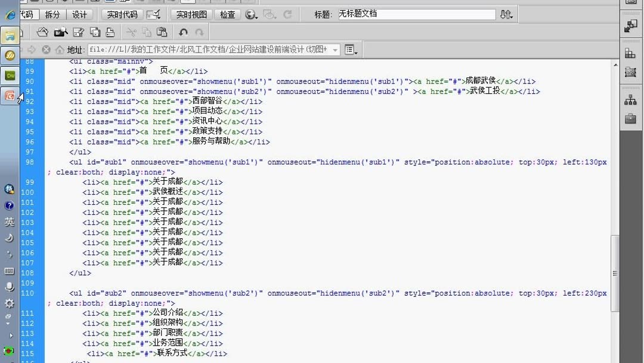Open the view options list dropdown
The image size is (644, 363).
tap(351, 50)
